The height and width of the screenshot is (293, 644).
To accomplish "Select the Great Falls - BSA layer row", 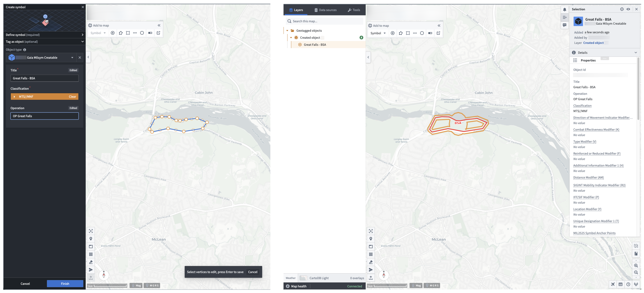I will 328,44.
